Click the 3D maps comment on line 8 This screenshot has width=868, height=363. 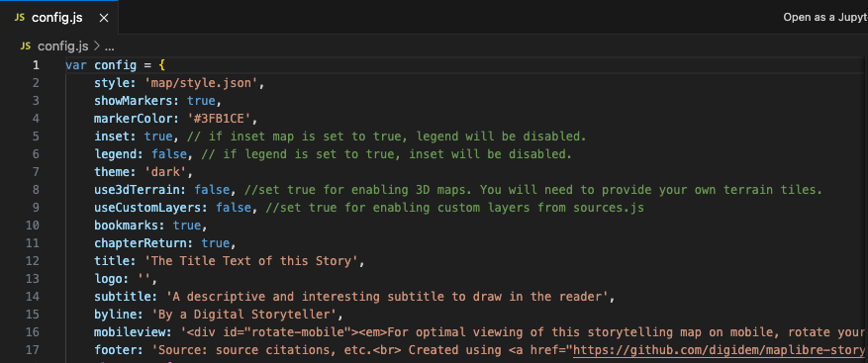[533, 190]
